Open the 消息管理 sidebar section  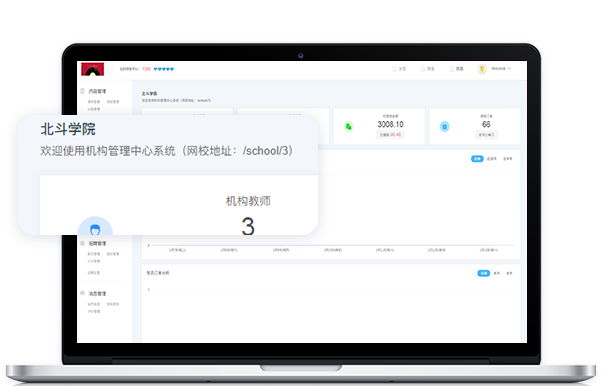pos(97,294)
